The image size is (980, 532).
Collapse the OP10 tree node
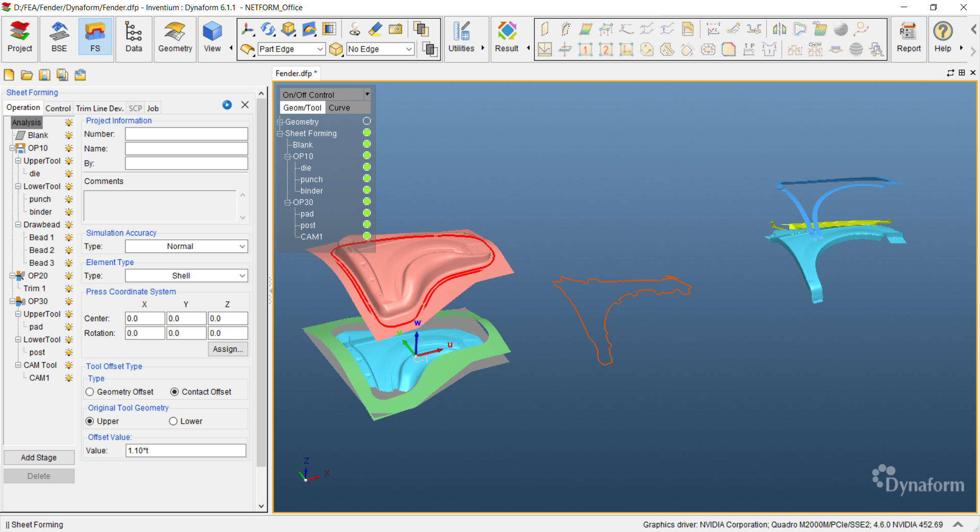pos(12,148)
